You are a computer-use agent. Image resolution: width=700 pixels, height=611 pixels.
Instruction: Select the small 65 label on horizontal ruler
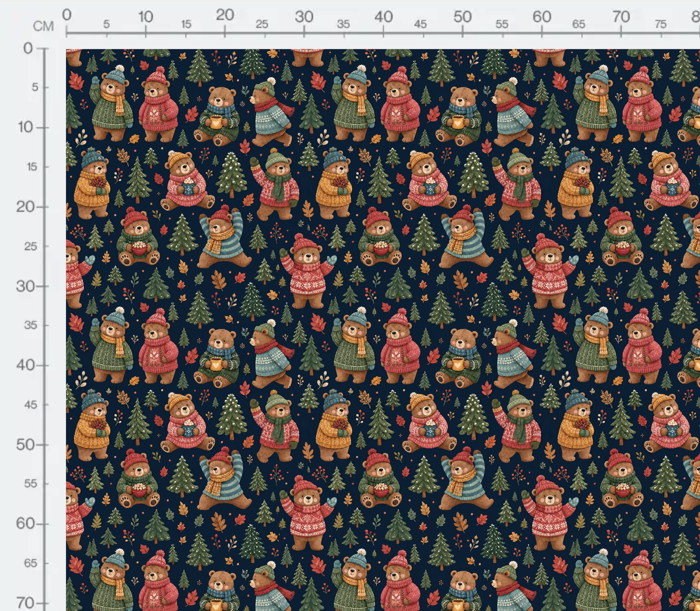click(x=579, y=24)
